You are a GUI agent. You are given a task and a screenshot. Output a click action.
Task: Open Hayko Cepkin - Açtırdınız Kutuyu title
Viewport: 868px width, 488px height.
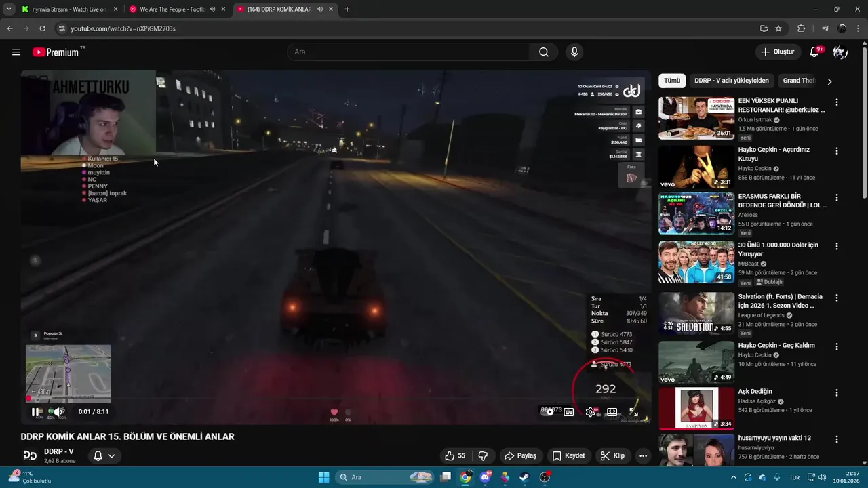point(774,154)
